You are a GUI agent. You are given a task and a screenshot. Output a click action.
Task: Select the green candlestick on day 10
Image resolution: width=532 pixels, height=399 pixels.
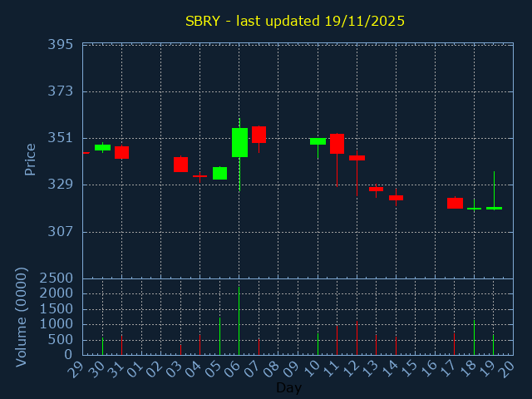click(318, 141)
